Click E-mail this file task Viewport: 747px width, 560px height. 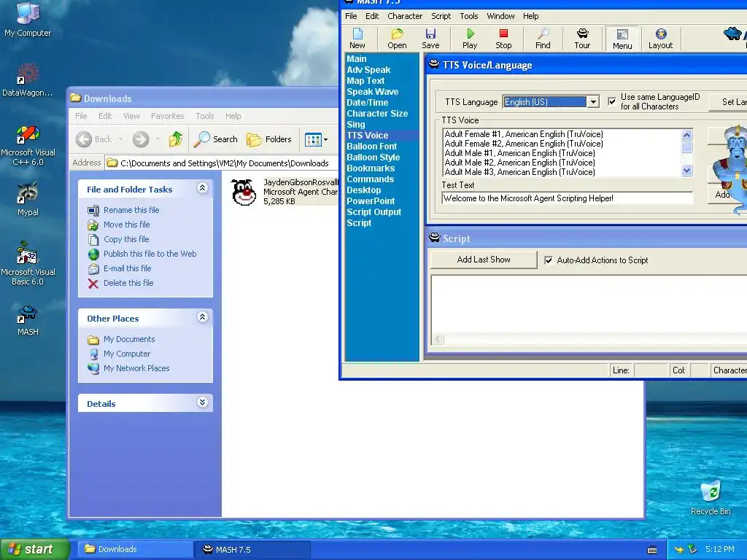click(x=127, y=268)
